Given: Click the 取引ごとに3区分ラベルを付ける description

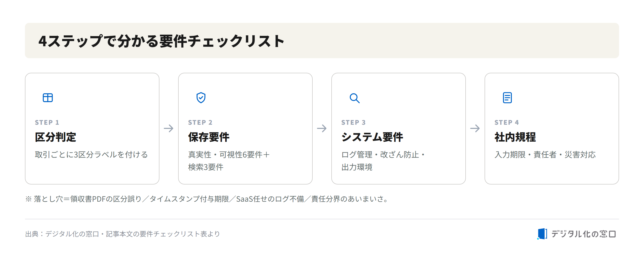Looking at the screenshot, I should coord(91,155).
